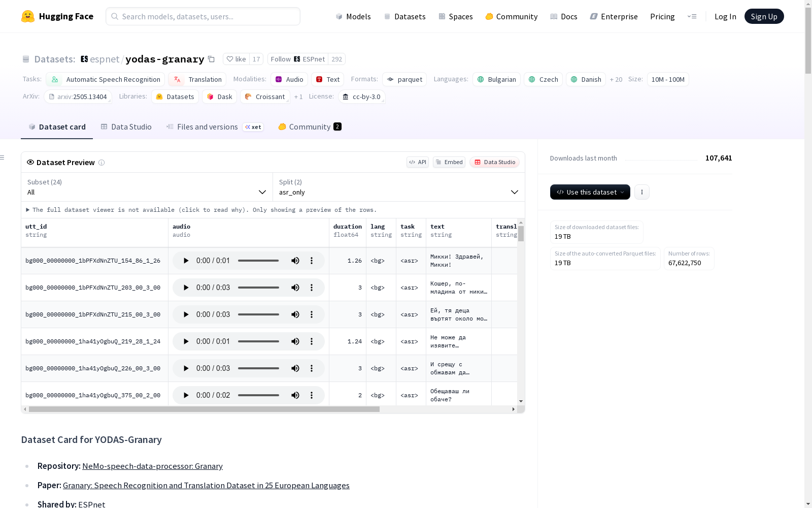
Task: Mute audio in row 215_00_3_00
Action: point(295,314)
